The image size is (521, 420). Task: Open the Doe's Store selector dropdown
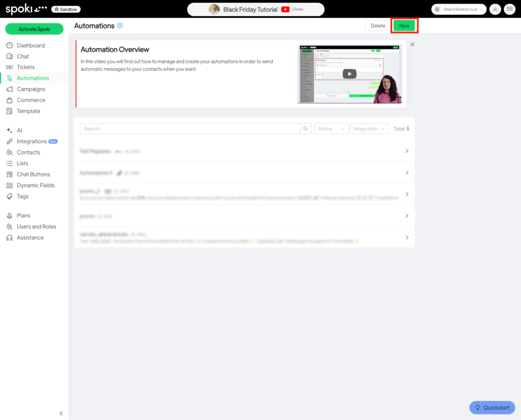point(459,9)
